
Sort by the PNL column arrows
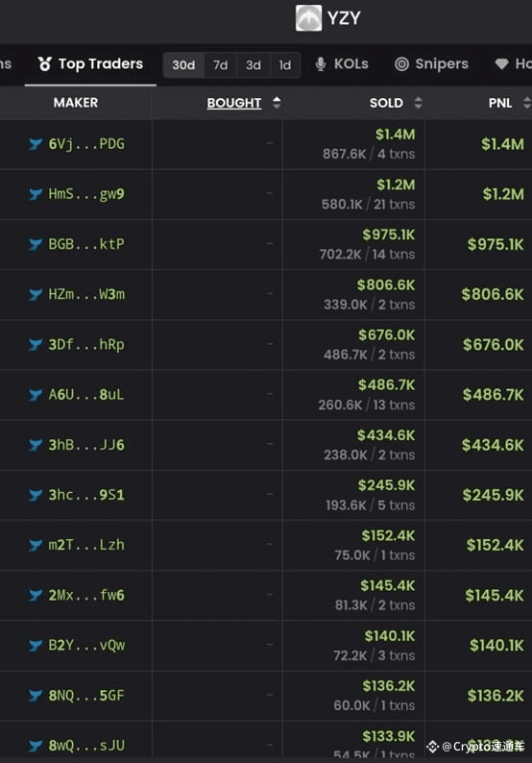(x=527, y=103)
